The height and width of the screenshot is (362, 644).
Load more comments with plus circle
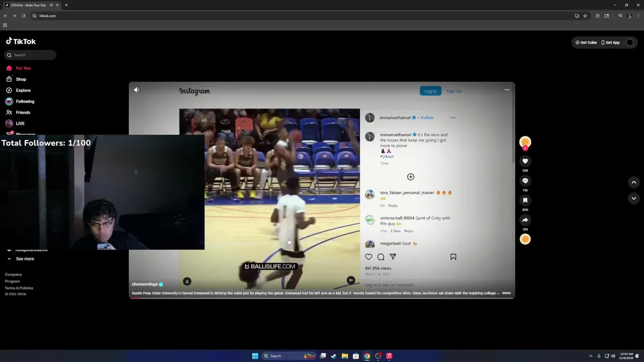411,176
